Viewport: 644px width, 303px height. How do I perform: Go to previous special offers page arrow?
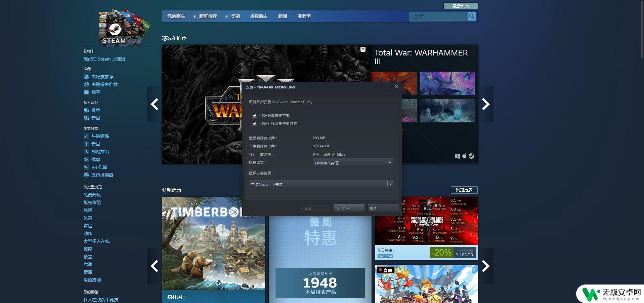tap(154, 266)
